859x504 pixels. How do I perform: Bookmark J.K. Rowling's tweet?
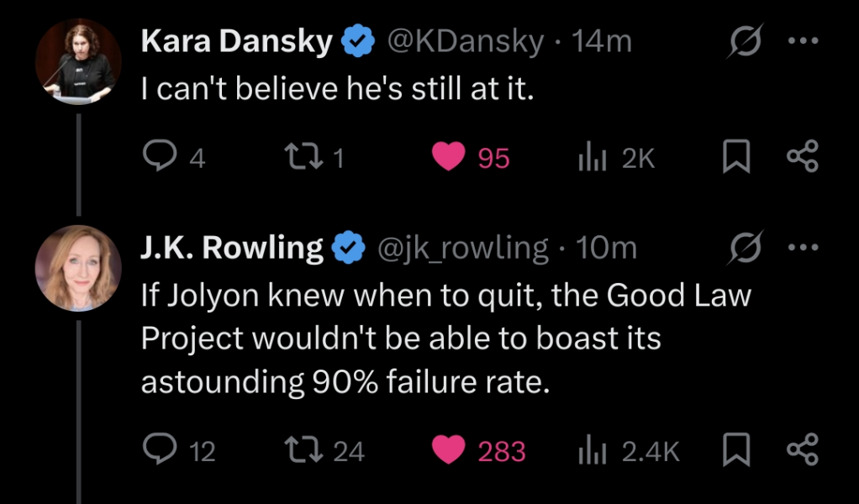pos(735,451)
